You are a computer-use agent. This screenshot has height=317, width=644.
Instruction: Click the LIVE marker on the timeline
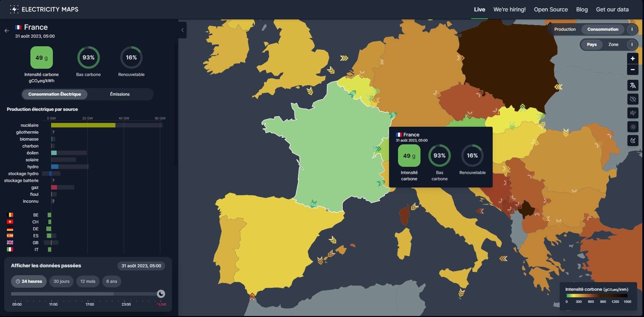point(161,304)
